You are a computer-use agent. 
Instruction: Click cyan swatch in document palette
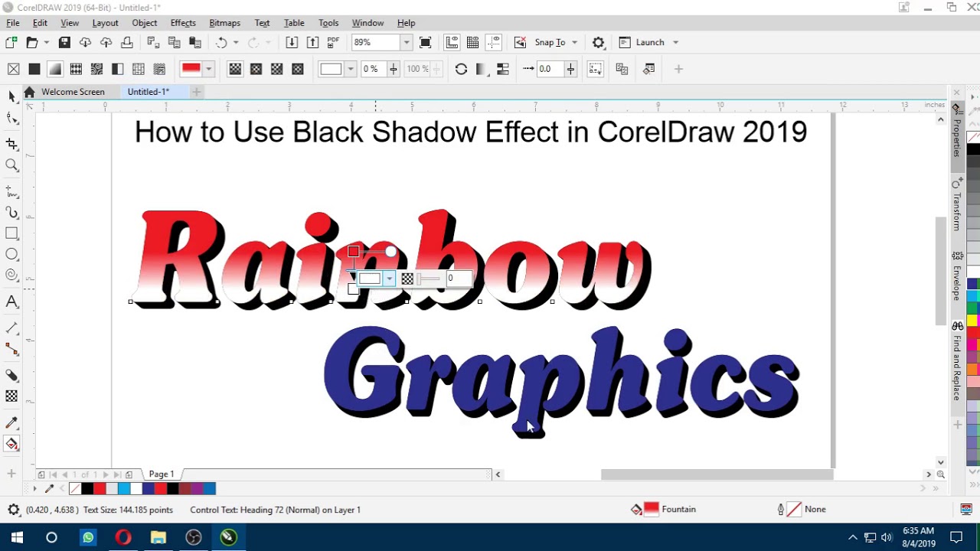[x=124, y=489]
